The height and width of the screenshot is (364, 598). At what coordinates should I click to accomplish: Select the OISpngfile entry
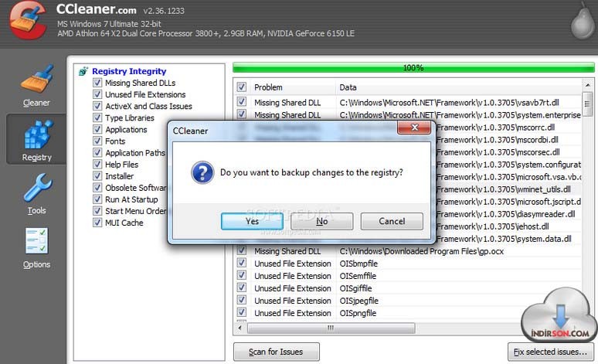pyautogui.click(x=358, y=313)
